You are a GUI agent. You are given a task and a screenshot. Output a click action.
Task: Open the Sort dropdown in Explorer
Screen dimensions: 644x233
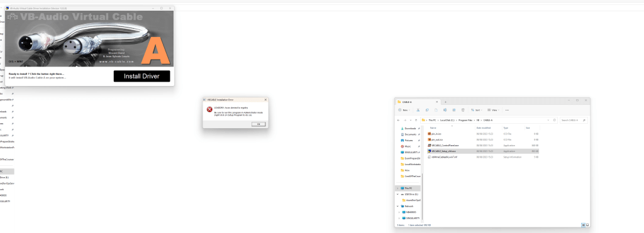[x=477, y=110]
